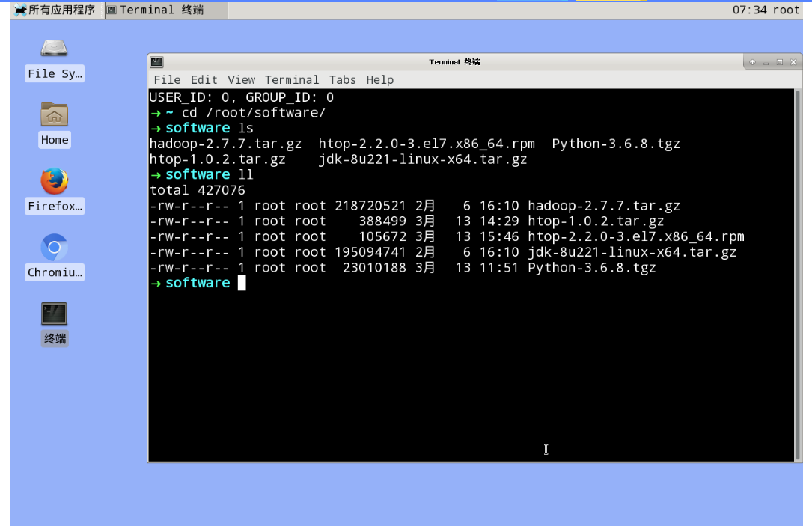Click the timestamp 14:29
The height and width of the screenshot is (526, 812).
tap(499, 221)
